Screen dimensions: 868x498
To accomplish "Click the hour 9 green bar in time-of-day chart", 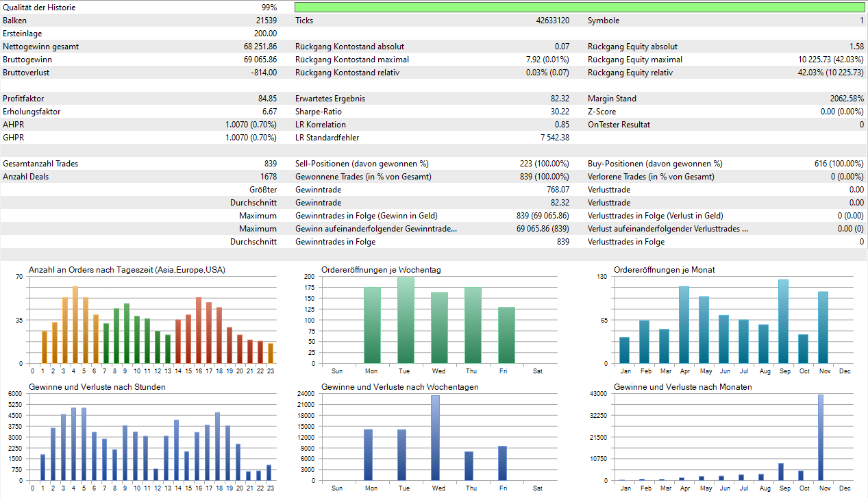I will (127, 334).
